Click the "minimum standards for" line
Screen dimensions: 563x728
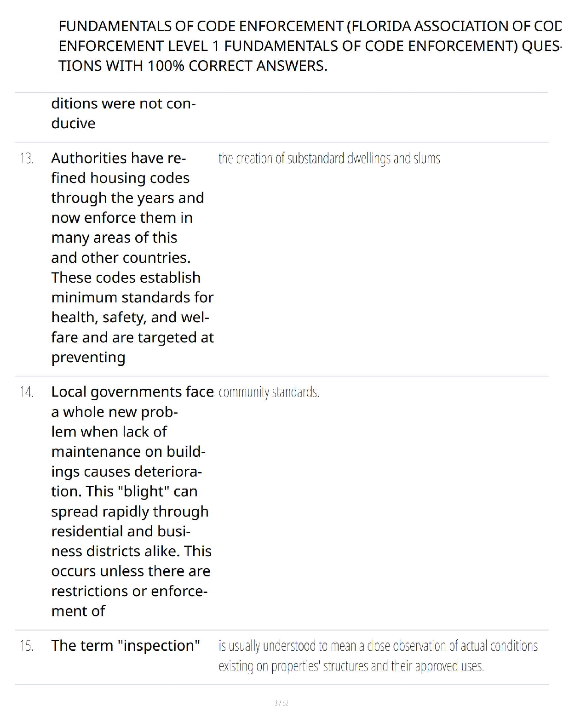point(132,297)
